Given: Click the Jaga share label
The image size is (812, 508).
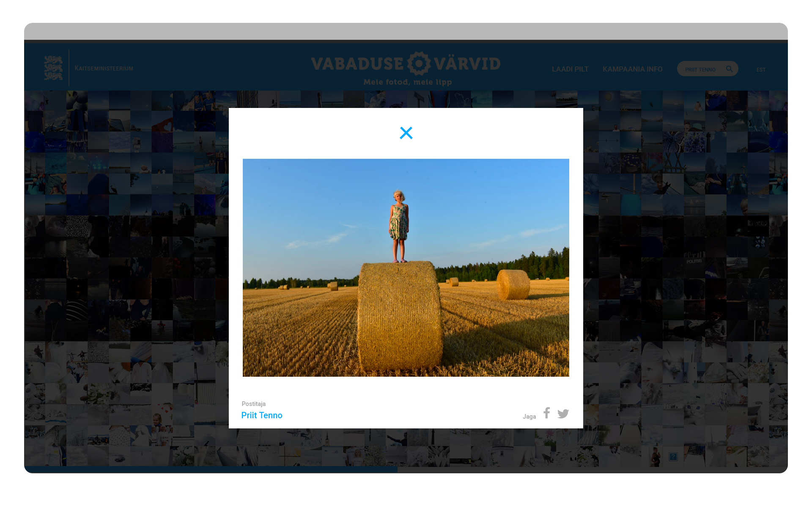Looking at the screenshot, I should coord(529,417).
